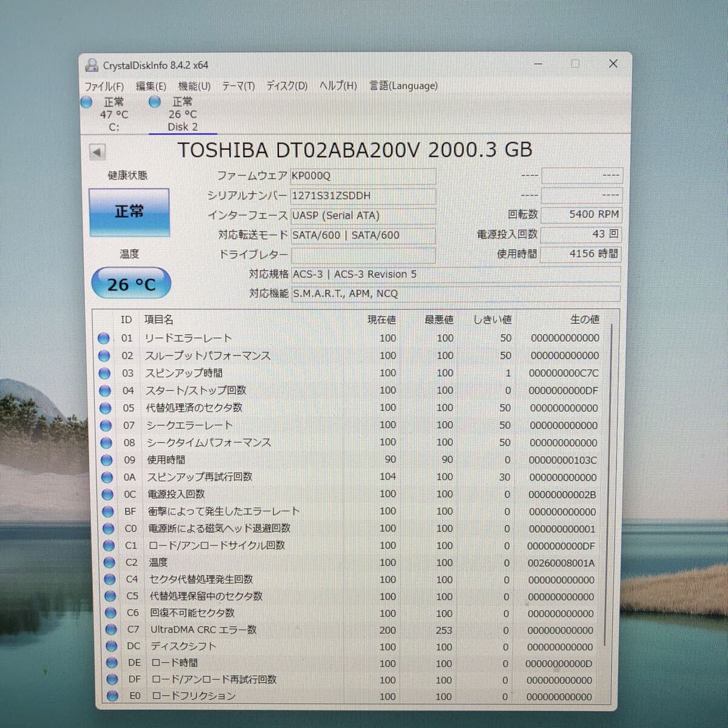This screenshot has height=728, width=728.
Task: Click status orb for DE ロード時間
Action: pyautogui.click(x=111, y=664)
